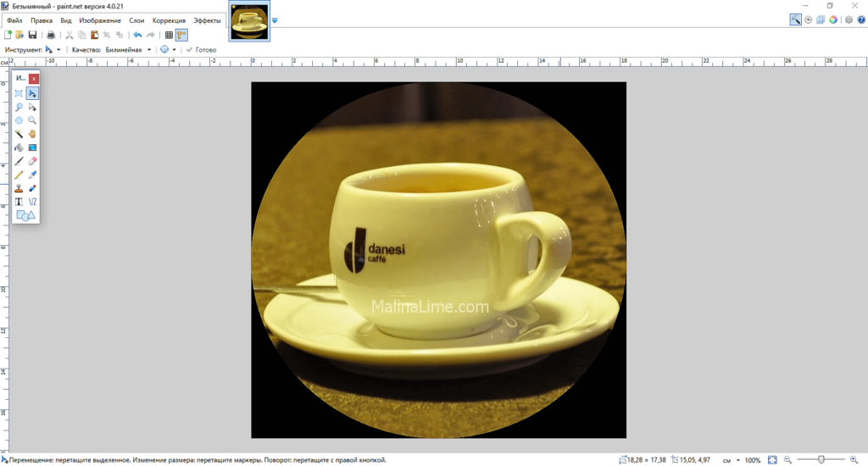Toggle the pixel grid display
The image size is (868, 466).
tap(169, 35)
